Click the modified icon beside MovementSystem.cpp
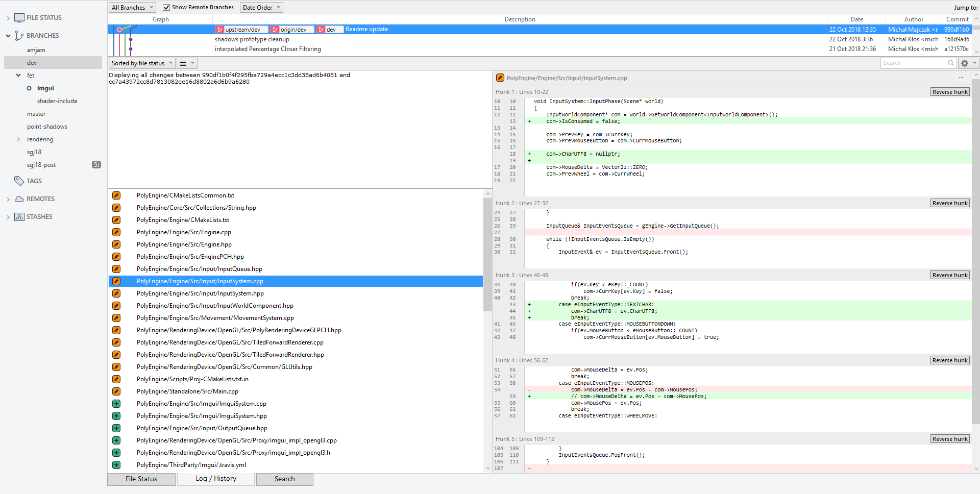980x494 pixels. tap(116, 318)
